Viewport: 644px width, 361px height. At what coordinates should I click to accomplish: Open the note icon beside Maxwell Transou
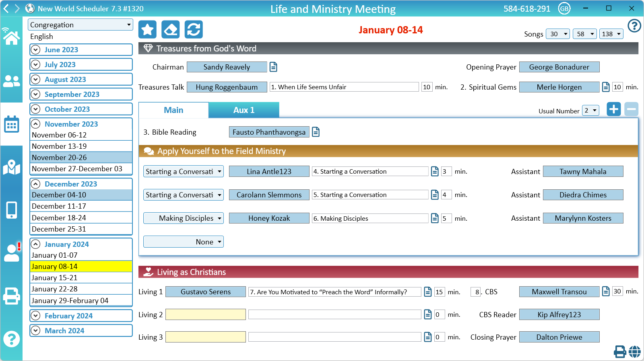point(606,291)
